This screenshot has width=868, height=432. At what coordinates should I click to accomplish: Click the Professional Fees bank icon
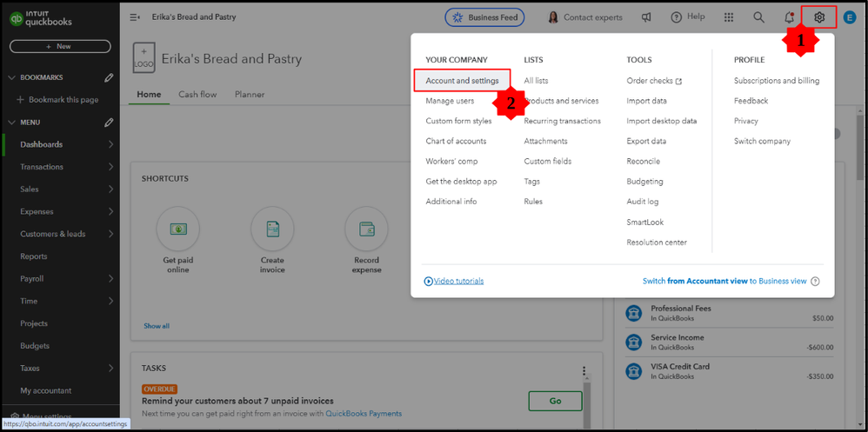pyautogui.click(x=634, y=313)
